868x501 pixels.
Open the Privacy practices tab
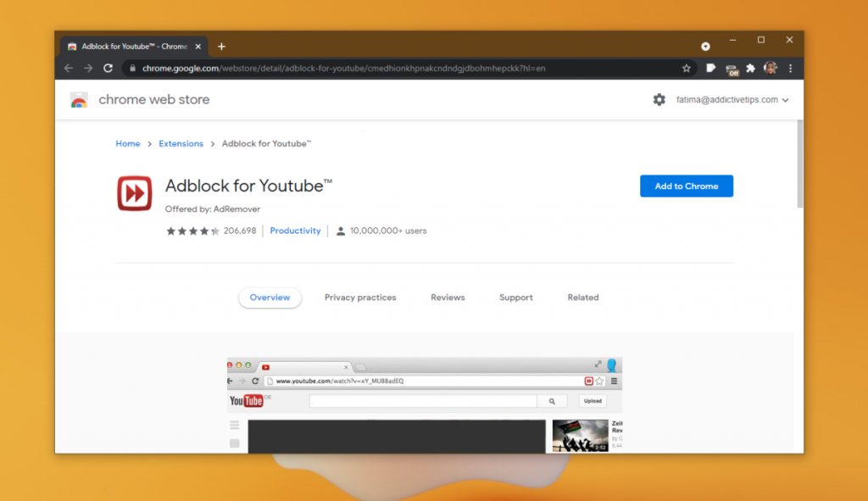[x=360, y=298]
